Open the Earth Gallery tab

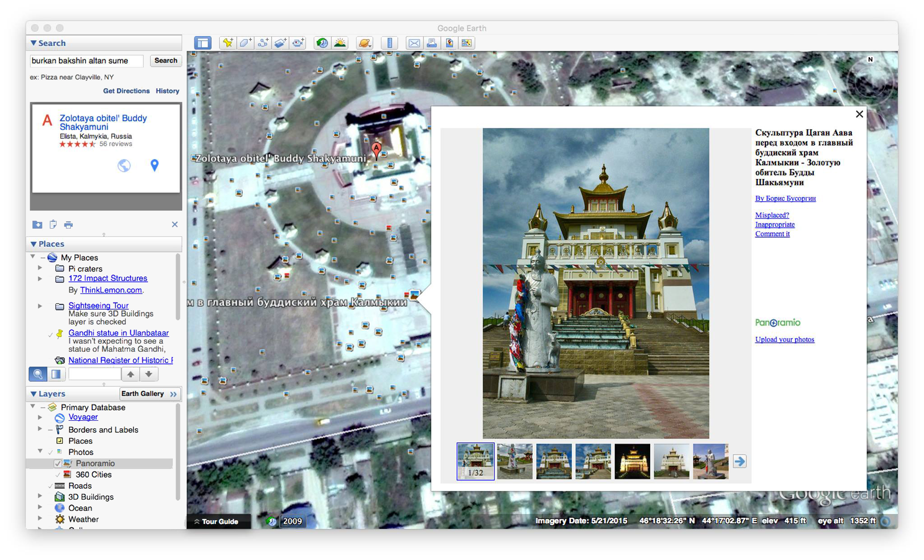(149, 394)
